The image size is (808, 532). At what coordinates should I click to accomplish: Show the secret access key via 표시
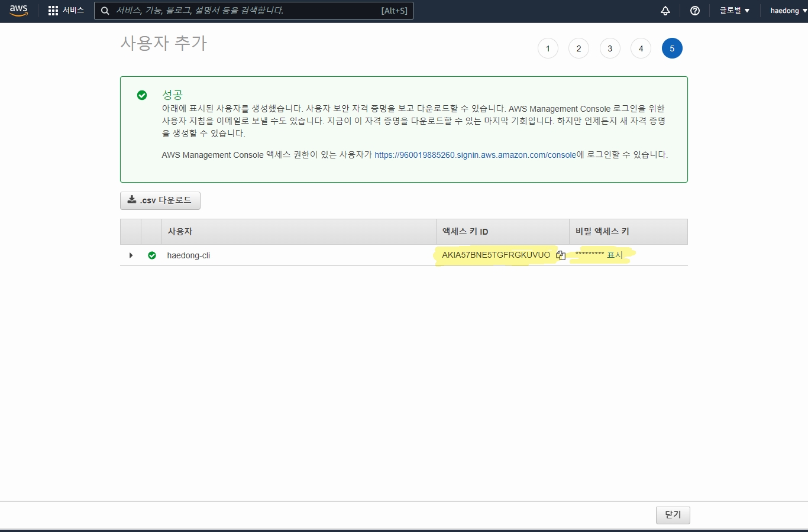(615, 255)
